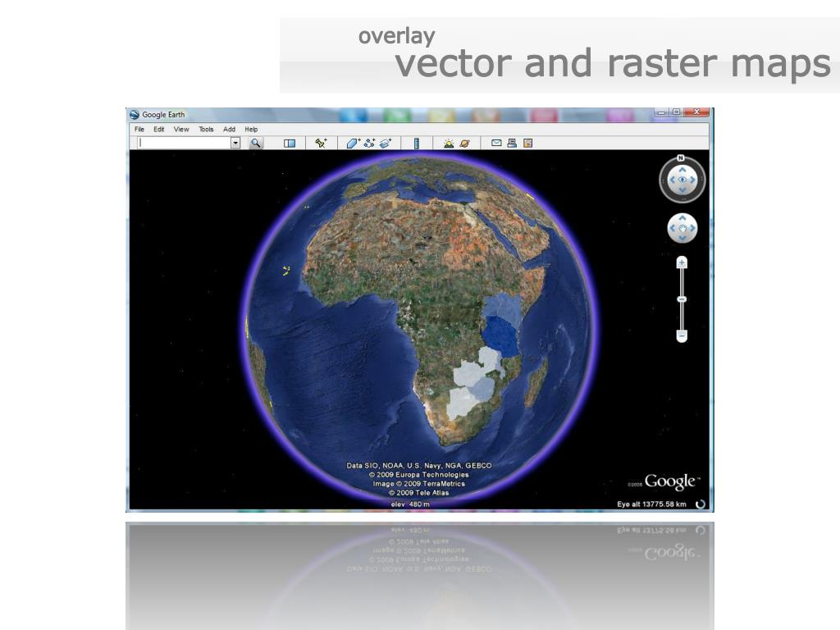The image size is (840, 630).
Task: Click the N north reset button
Action: [x=680, y=157]
